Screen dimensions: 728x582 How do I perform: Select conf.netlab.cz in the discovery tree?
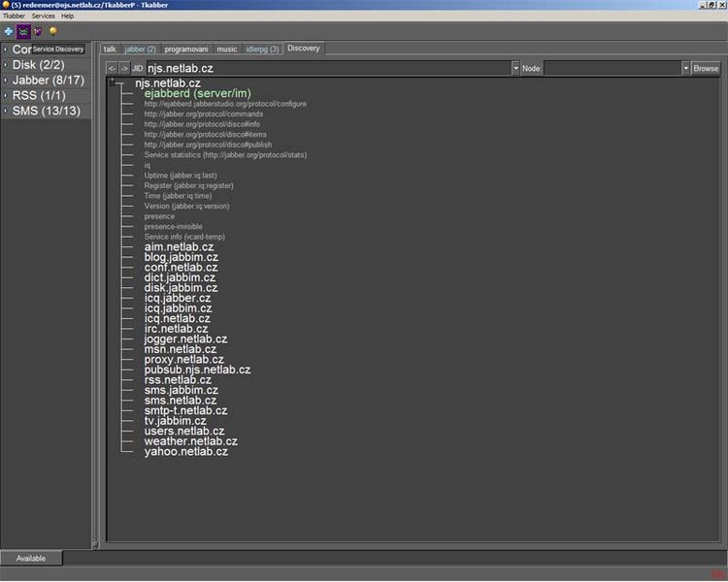click(x=181, y=268)
